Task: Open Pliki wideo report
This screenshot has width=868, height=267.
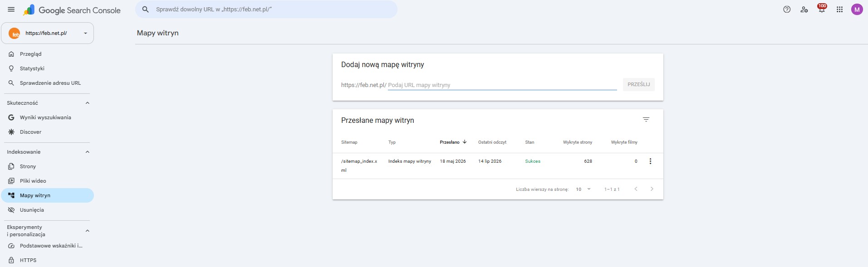Action: click(x=47, y=181)
